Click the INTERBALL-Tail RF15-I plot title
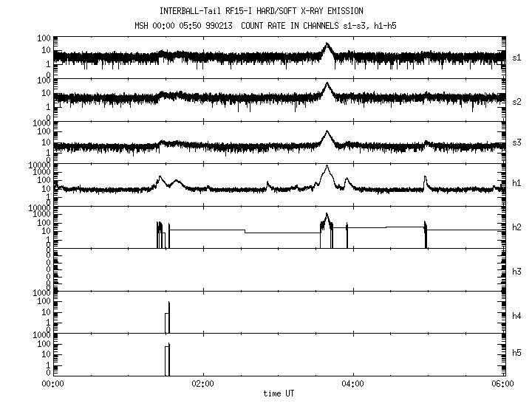Viewport: 532px width, 406px height. pyautogui.click(x=261, y=11)
